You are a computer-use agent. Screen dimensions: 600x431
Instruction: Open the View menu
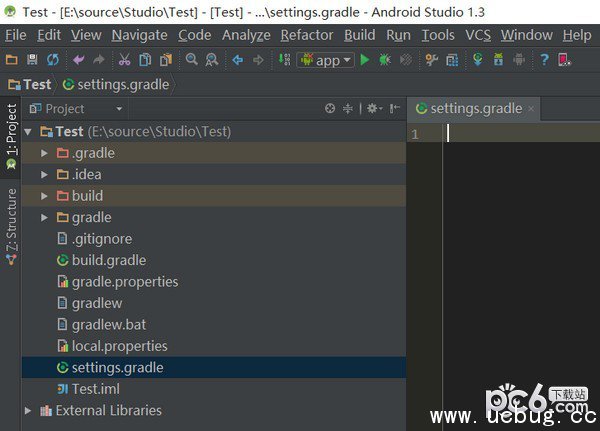[x=86, y=35]
